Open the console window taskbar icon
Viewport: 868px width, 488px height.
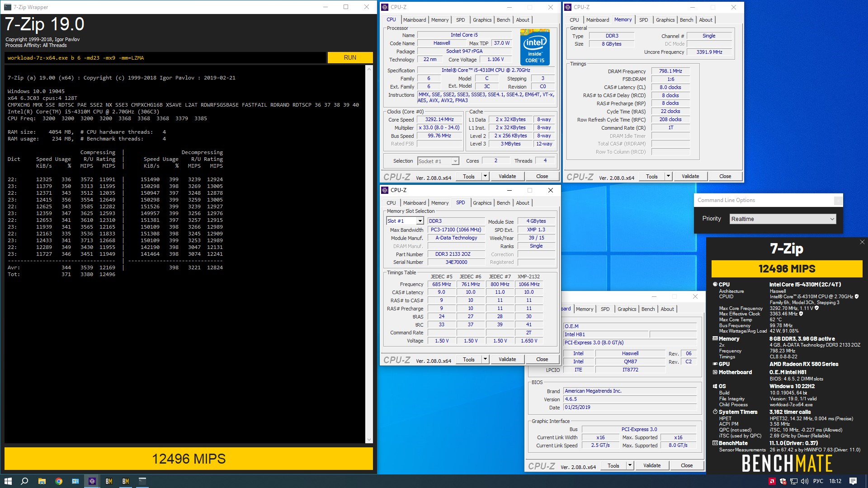coord(142,481)
